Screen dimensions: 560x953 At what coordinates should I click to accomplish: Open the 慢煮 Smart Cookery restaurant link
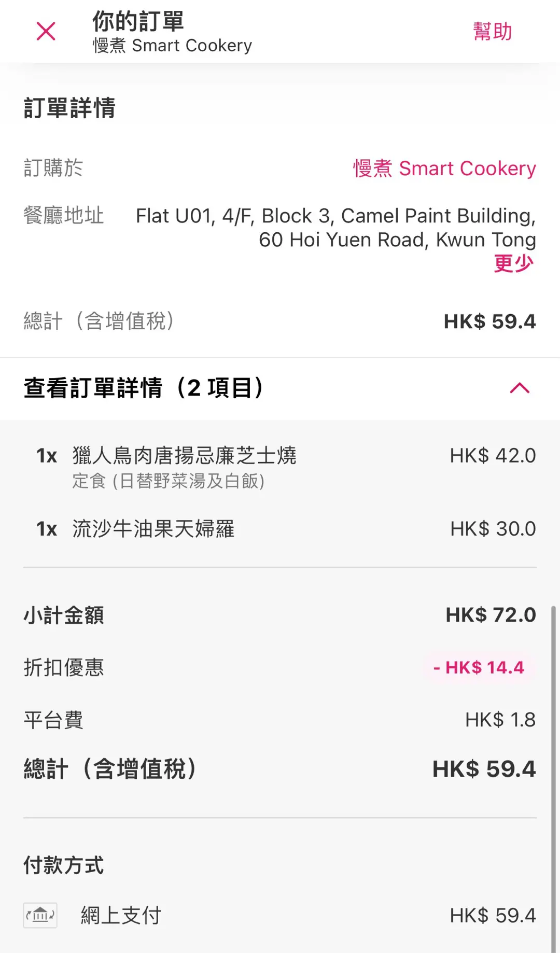click(444, 169)
